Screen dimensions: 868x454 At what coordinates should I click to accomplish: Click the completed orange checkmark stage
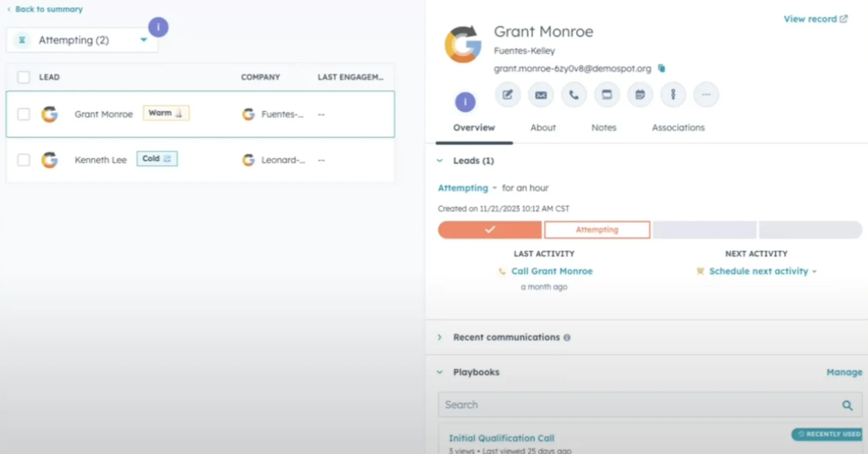tap(490, 230)
